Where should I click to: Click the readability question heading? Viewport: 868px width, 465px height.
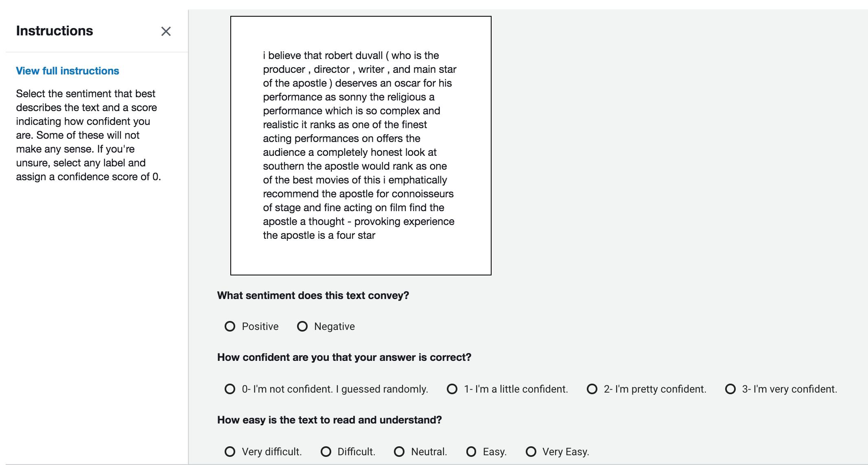click(x=330, y=420)
